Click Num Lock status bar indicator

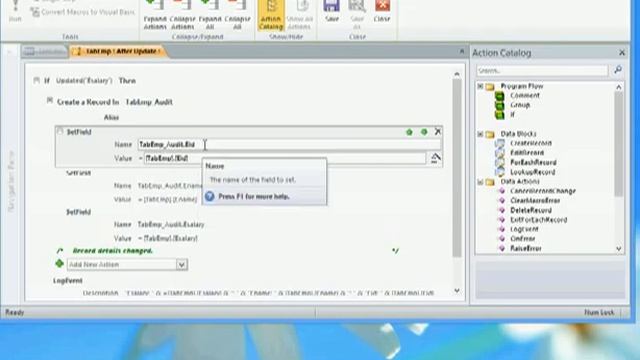(599, 312)
